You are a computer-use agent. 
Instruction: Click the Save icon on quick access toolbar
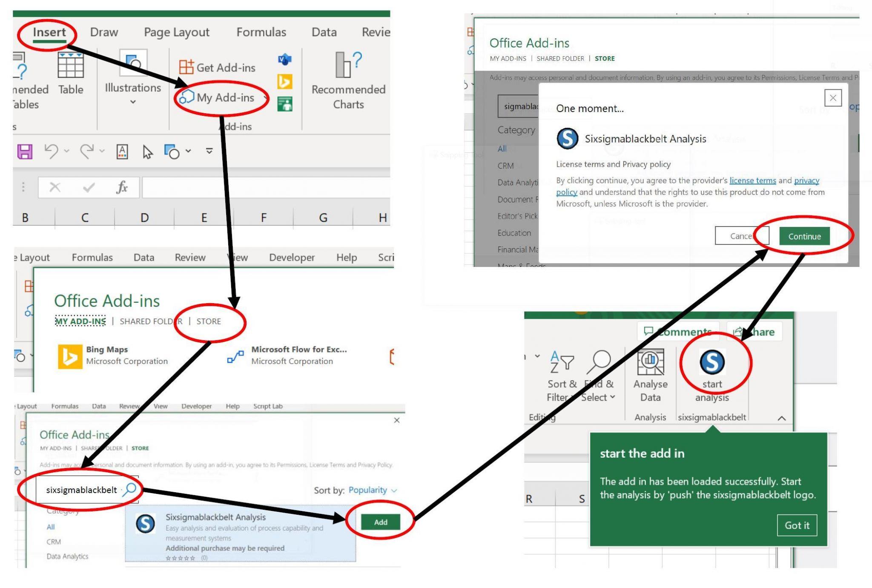click(24, 151)
